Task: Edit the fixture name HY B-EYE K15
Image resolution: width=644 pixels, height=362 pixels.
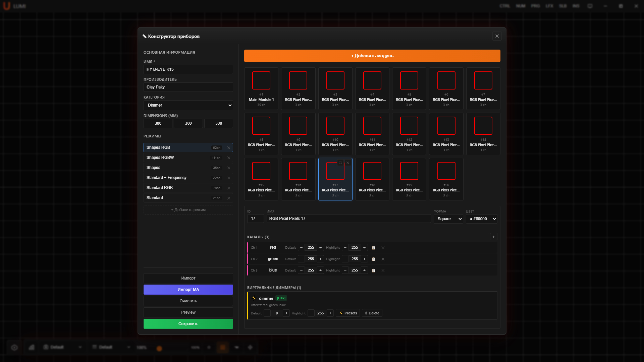Action: (x=188, y=69)
